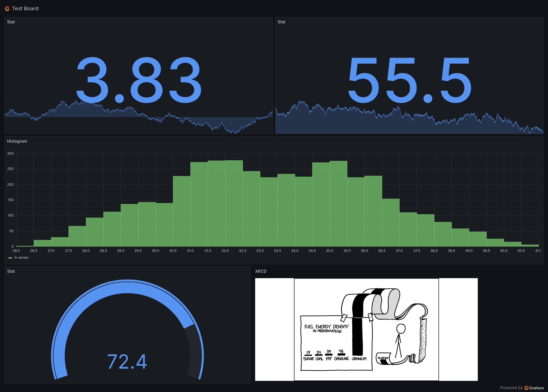548x392 pixels.
Task: Click the large 55.5 stat value
Action: (x=409, y=80)
